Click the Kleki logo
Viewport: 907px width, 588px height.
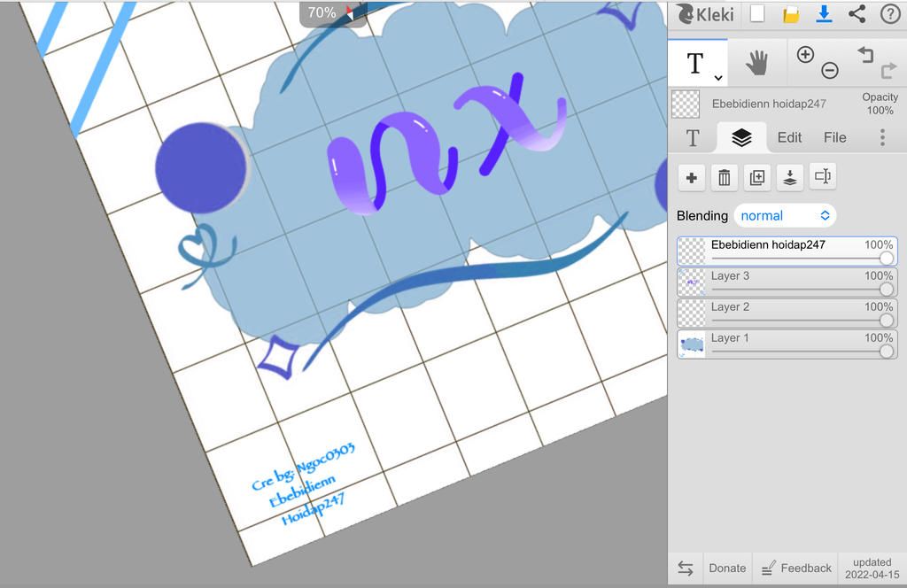(706, 14)
